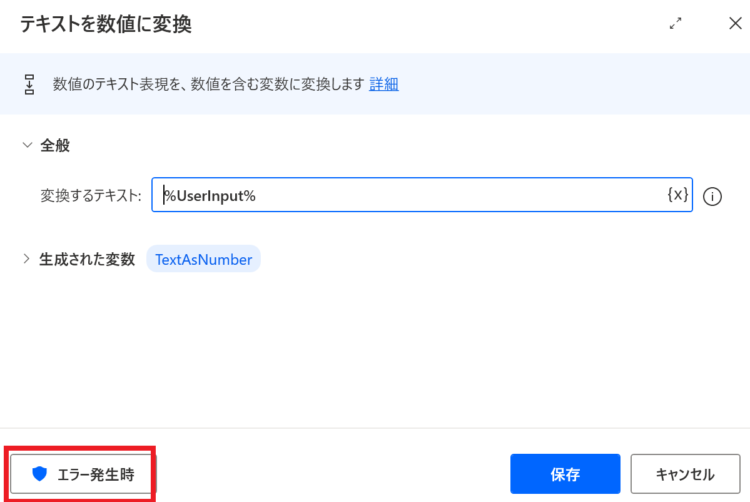Show the info tooltip for 変換するテキスト

pos(712,196)
